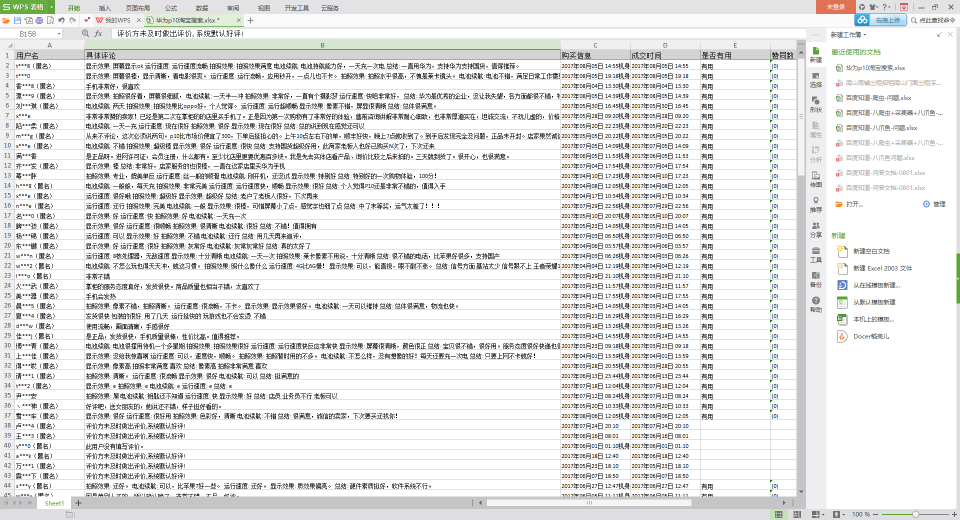960x520 pixels.
Task: Undo the last action
Action: pos(61,20)
